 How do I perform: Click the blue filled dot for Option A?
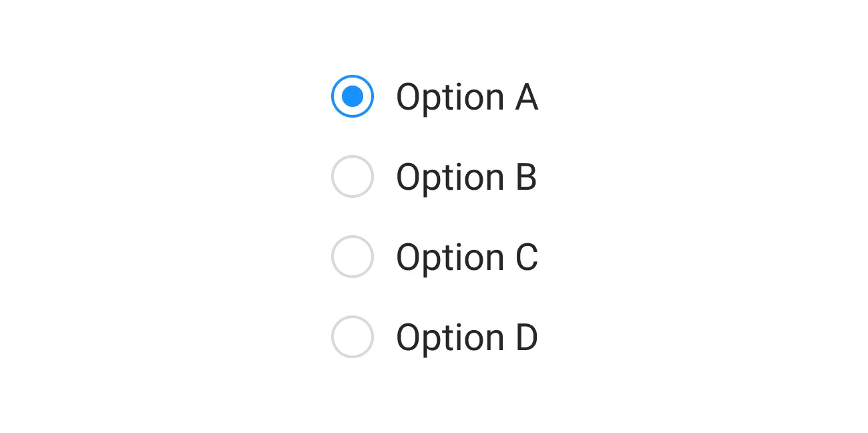[x=353, y=96]
